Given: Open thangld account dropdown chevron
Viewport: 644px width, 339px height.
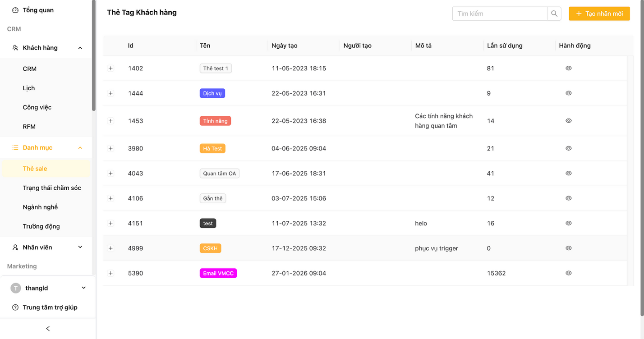Looking at the screenshot, I should tap(83, 288).
